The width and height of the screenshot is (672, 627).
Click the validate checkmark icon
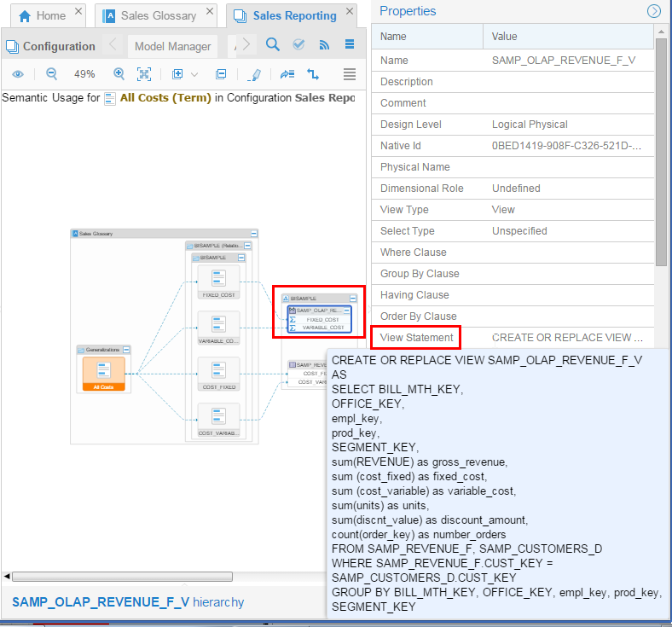tap(298, 44)
